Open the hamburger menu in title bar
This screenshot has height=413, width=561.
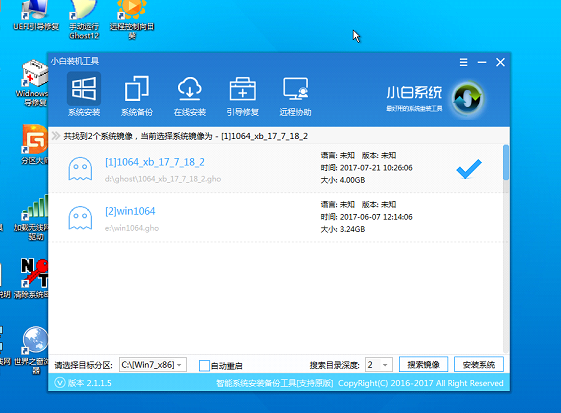(x=464, y=62)
